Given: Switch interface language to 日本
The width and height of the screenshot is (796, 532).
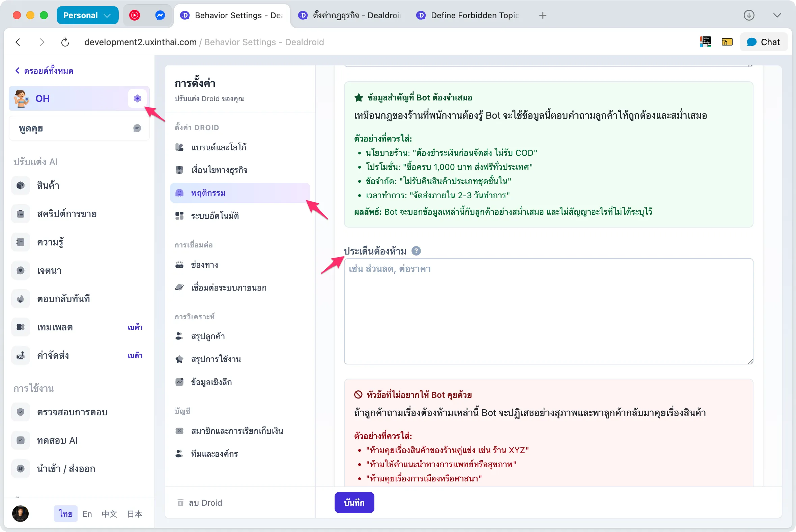Looking at the screenshot, I should tap(135, 514).
